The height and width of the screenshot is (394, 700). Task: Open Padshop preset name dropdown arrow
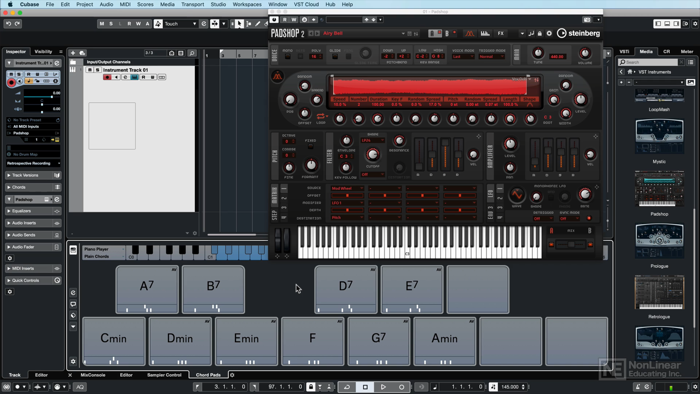(x=403, y=33)
